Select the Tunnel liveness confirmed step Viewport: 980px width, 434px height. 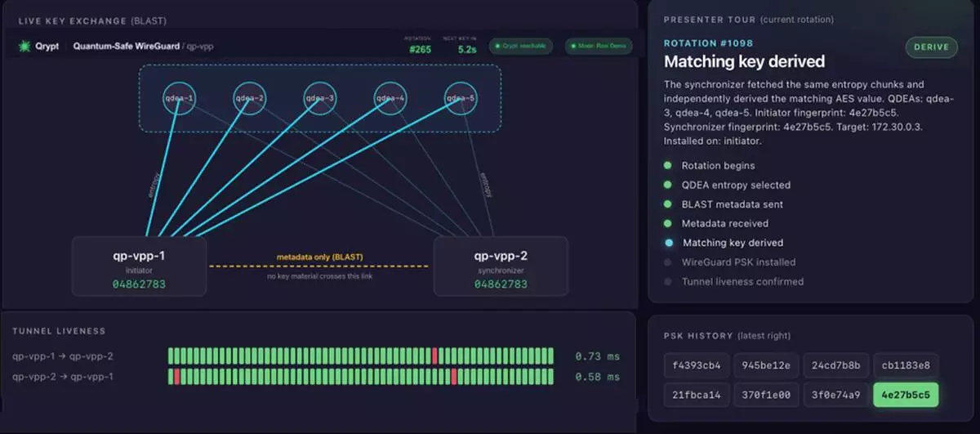coord(733,281)
